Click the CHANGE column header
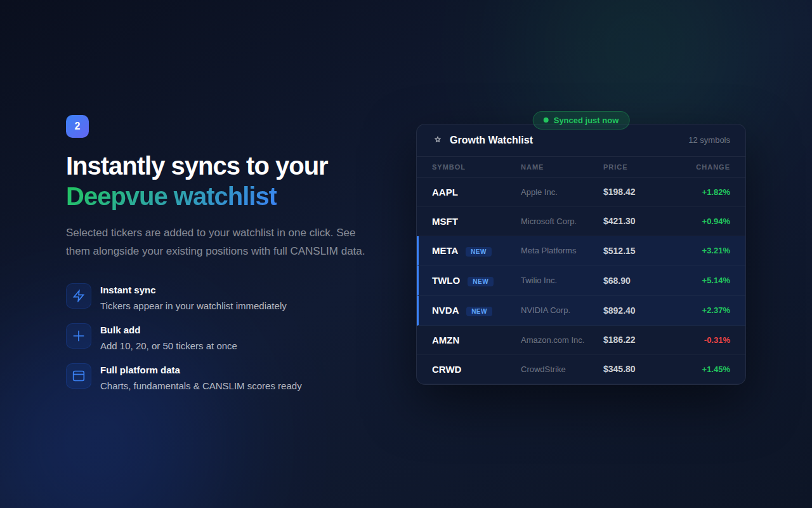Screen dimensions: 812x508 coord(713,167)
